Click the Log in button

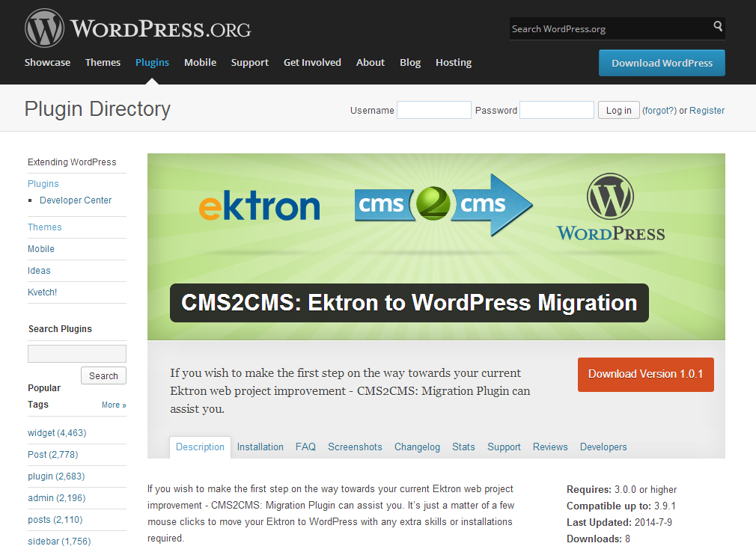pos(618,110)
